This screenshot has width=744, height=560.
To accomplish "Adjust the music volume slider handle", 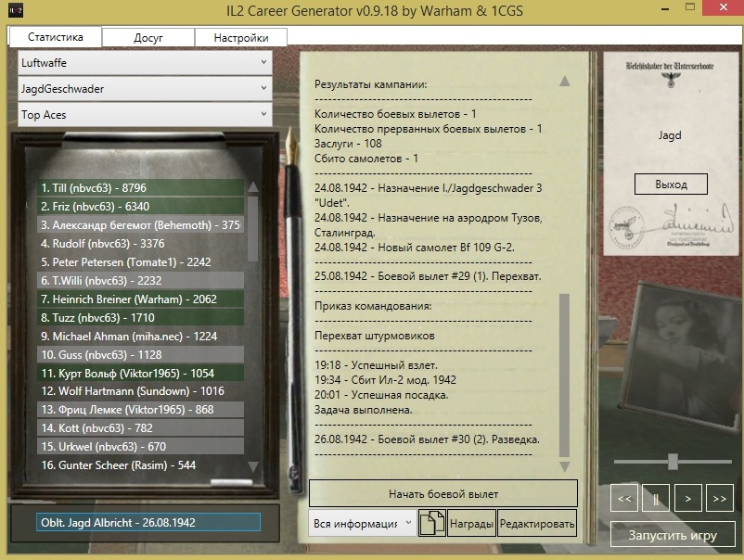I will click(673, 462).
